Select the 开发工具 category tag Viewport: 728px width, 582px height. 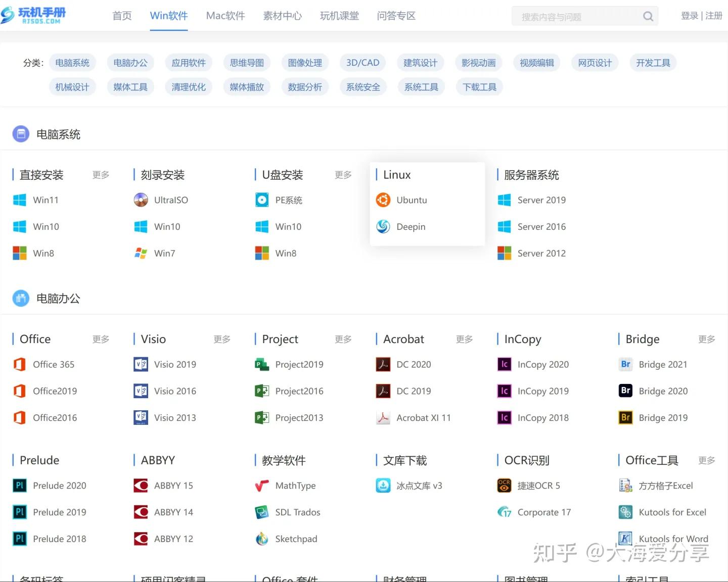click(x=653, y=63)
